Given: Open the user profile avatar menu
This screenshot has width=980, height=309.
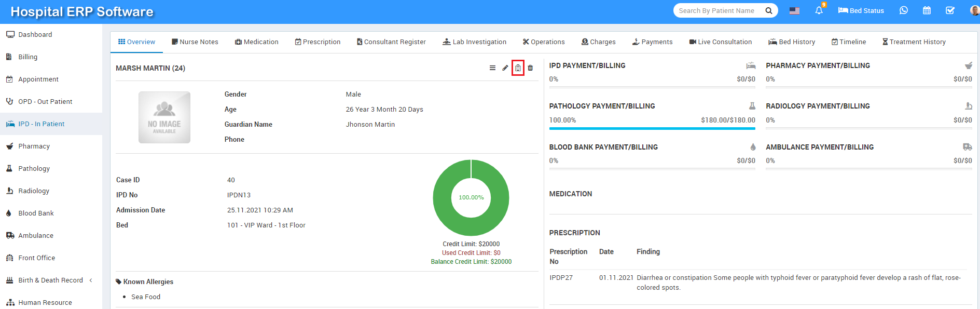Looking at the screenshot, I should [x=974, y=10].
